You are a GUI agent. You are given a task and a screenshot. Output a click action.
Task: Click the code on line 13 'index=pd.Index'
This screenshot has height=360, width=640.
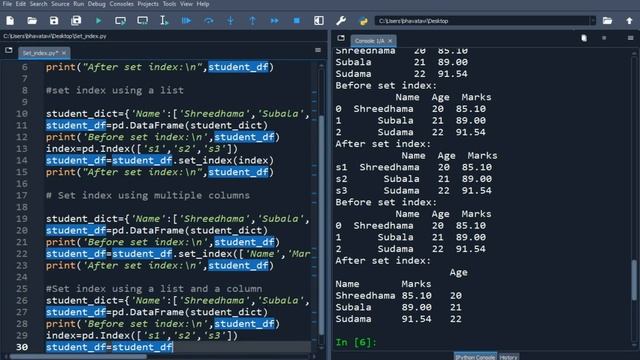tap(142, 149)
